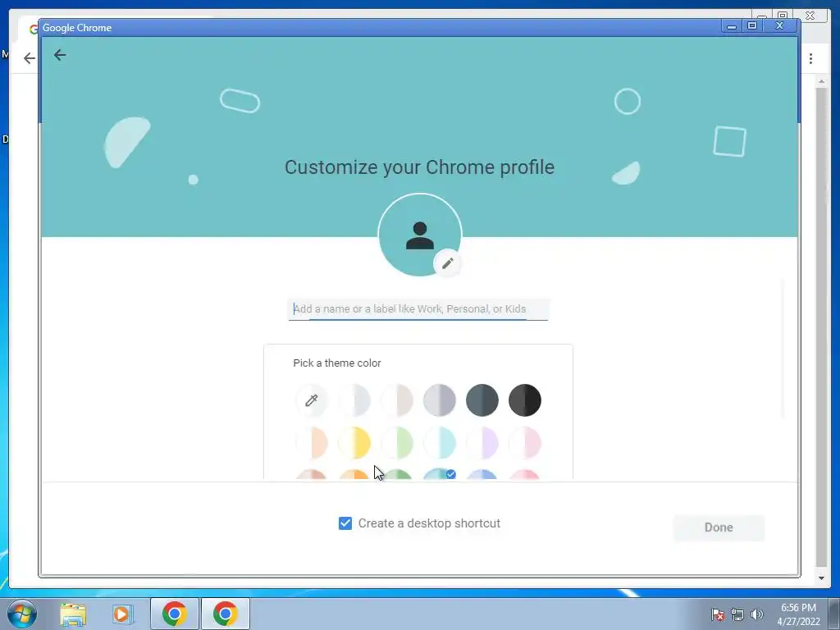Select the light cyan theme color
Viewport: 840px width, 630px height.
(440, 443)
